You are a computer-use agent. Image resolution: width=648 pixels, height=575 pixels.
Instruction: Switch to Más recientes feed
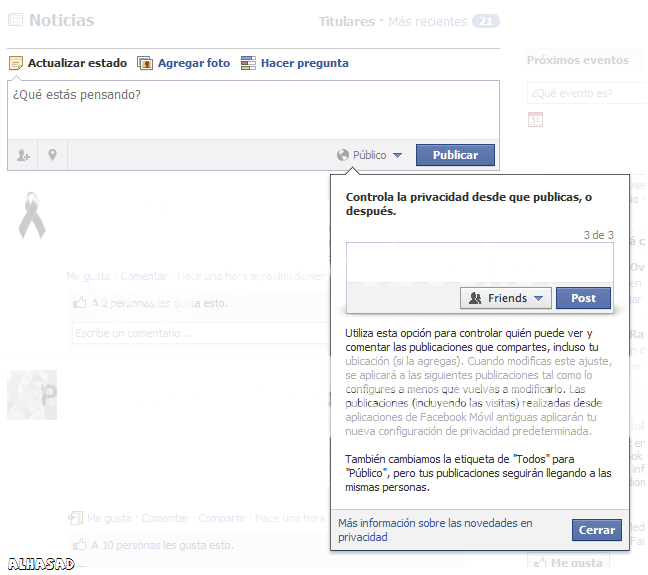pyautogui.click(x=427, y=21)
